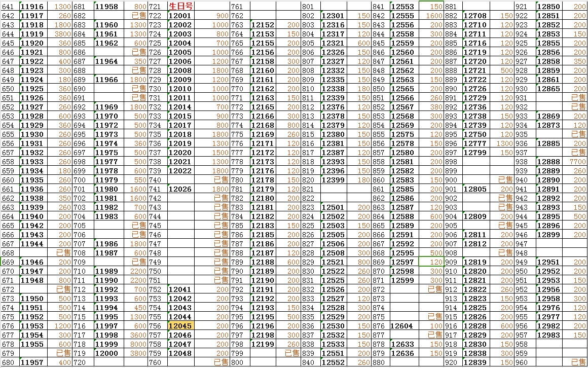This screenshot has width=588, height=368.
Task: Select the 已售 cell in row 799
Action: click(288, 353)
